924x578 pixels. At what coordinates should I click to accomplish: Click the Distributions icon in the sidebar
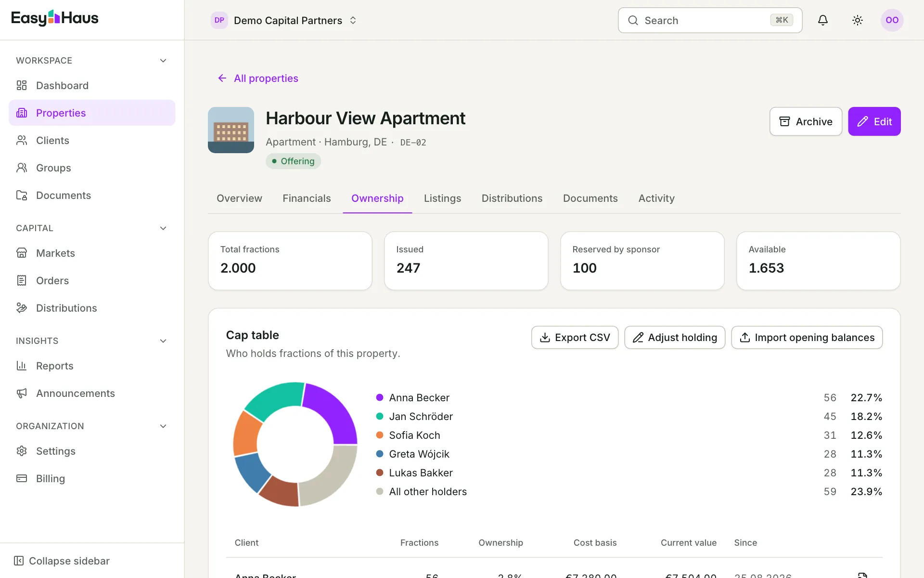pos(22,308)
